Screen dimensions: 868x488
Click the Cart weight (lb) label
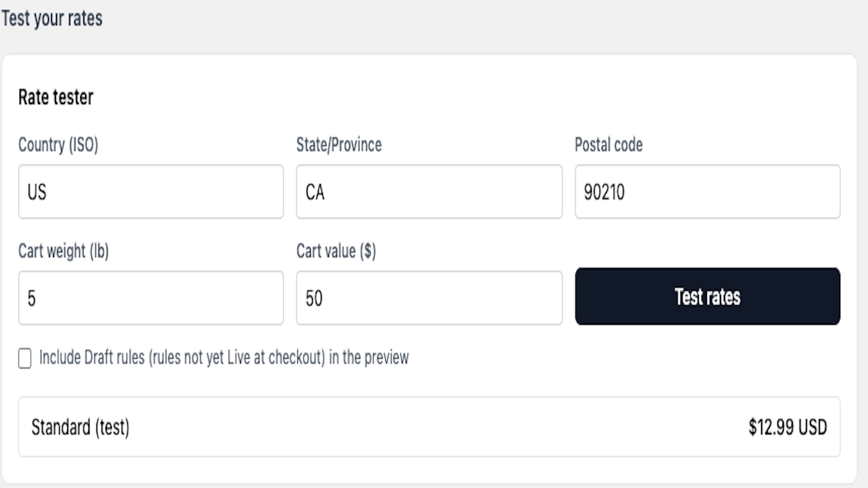tap(63, 251)
